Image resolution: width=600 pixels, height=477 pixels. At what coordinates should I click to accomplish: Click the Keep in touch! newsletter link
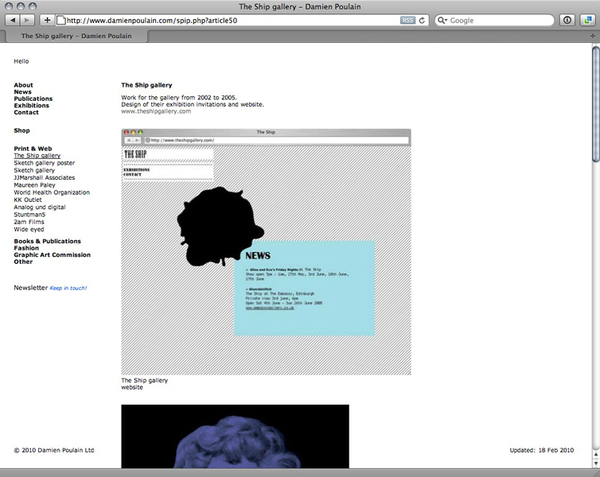[68, 288]
